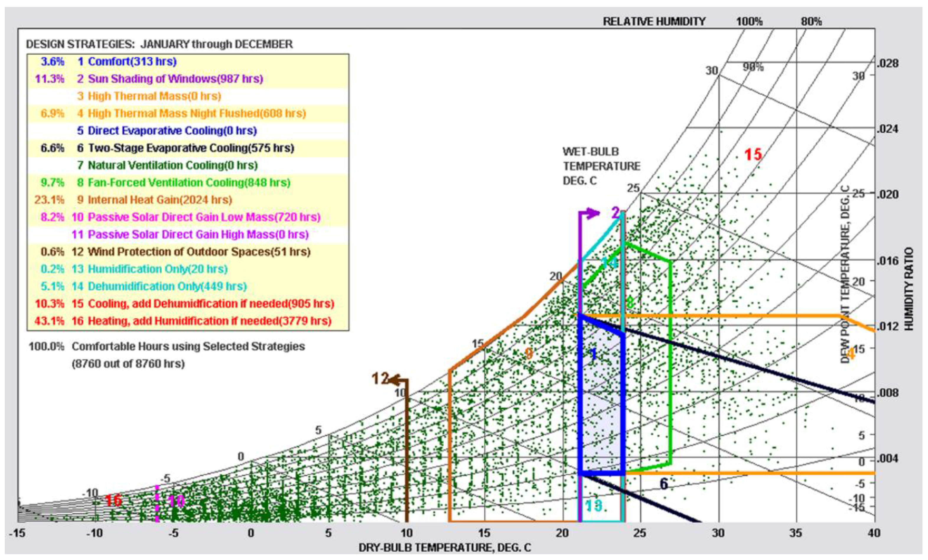Click Two-Stage Evaporative Cooling row

tap(191, 148)
